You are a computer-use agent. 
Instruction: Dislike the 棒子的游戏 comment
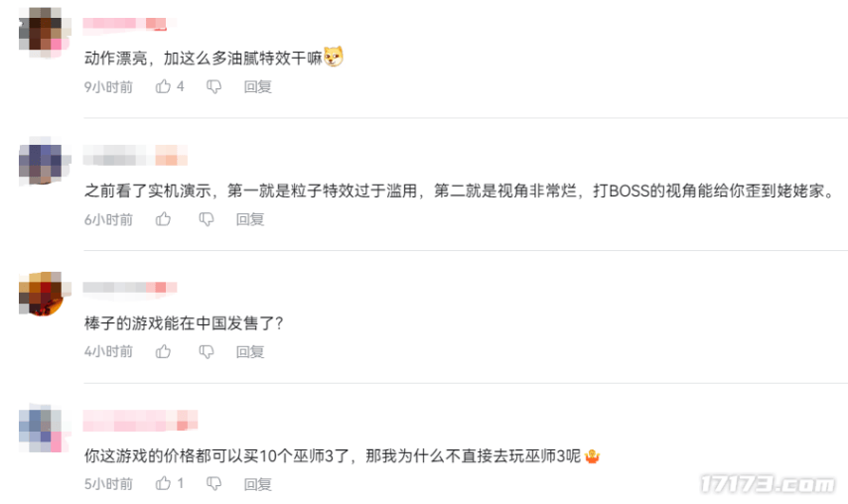click(x=206, y=351)
